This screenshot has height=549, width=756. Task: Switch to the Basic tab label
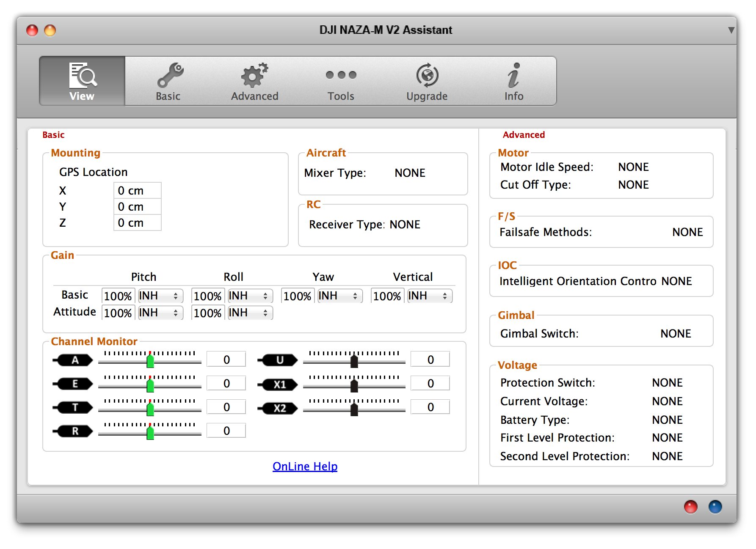tap(168, 96)
